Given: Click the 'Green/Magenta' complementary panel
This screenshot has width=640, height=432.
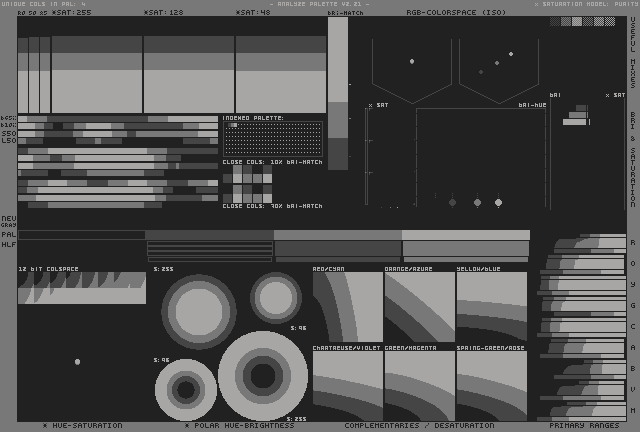Looking at the screenshot, I should [420, 386].
